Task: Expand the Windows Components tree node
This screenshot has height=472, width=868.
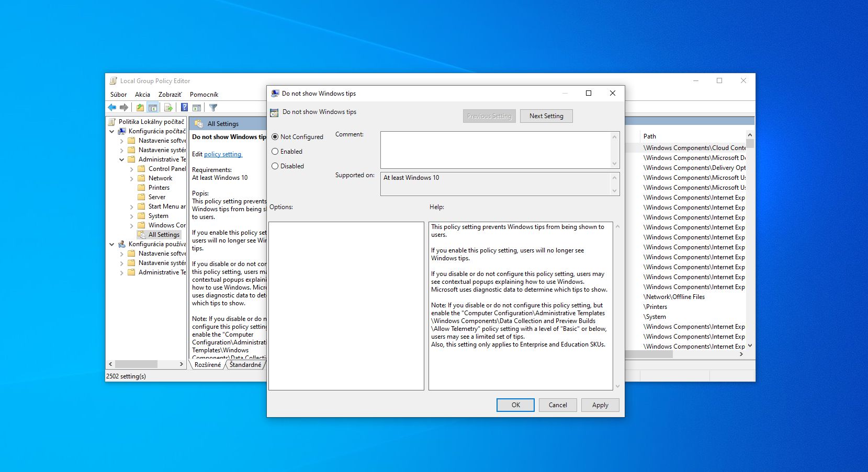Action: pos(131,226)
